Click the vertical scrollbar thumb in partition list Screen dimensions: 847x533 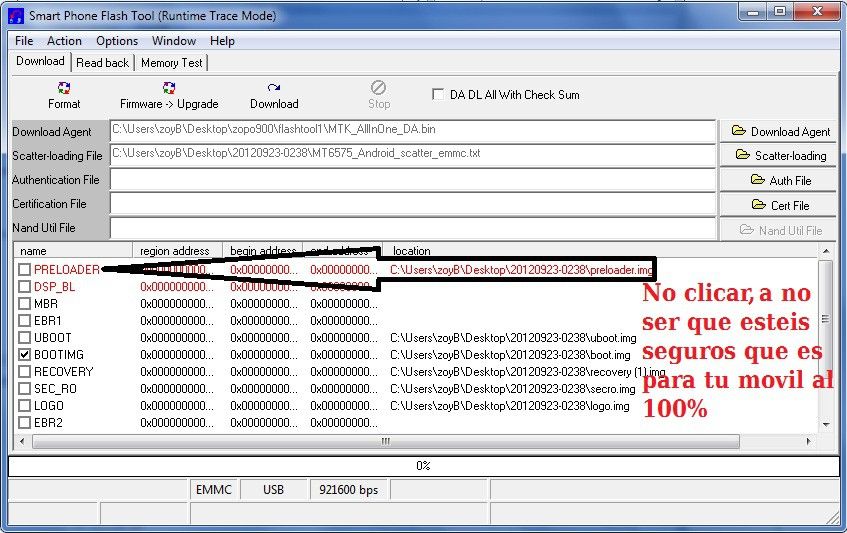pos(825,319)
